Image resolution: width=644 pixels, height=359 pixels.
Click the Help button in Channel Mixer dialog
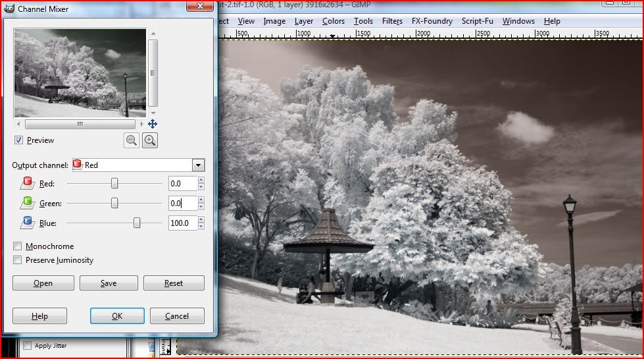pos(39,316)
